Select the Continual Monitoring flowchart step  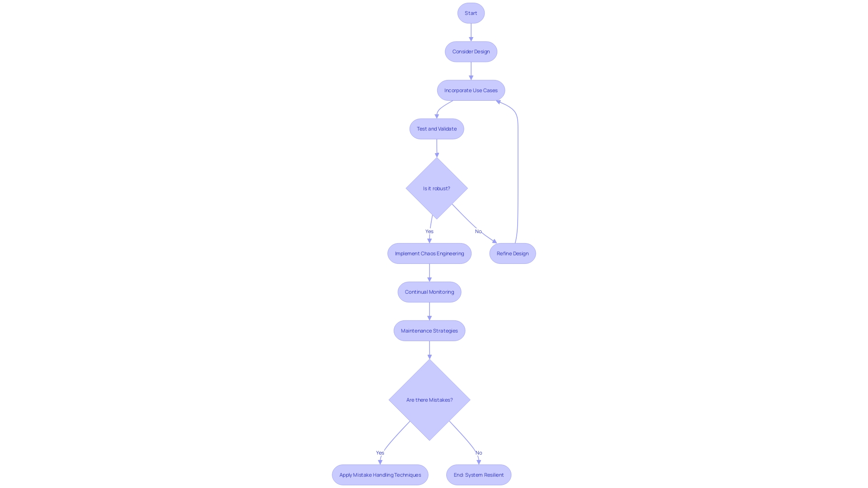click(x=429, y=292)
